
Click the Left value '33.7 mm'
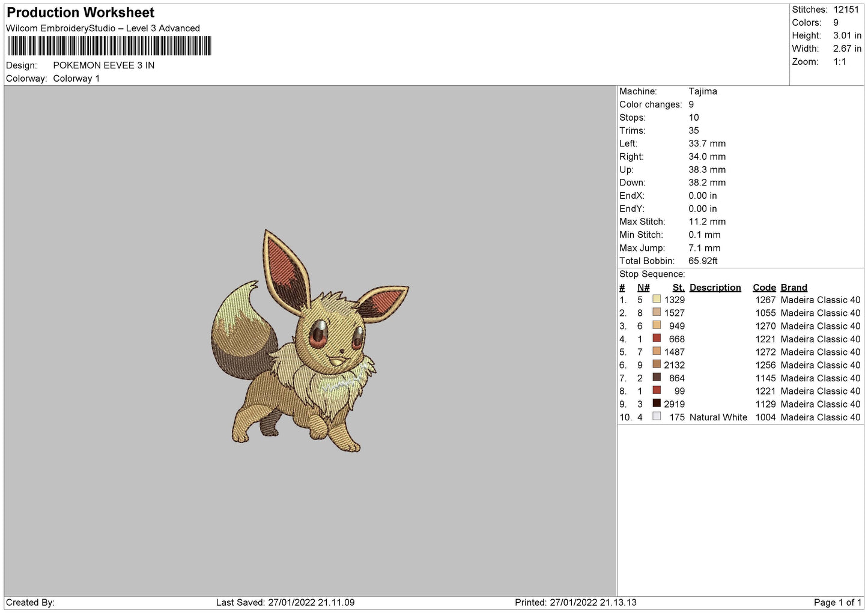pyautogui.click(x=707, y=143)
